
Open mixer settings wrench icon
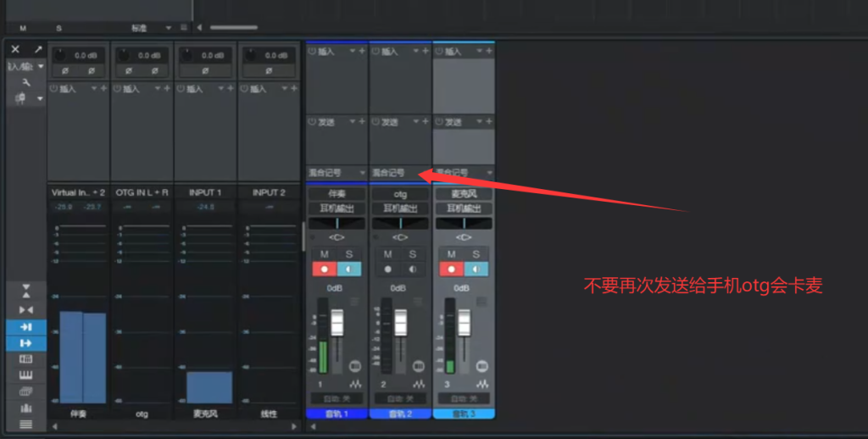[26, 82]
